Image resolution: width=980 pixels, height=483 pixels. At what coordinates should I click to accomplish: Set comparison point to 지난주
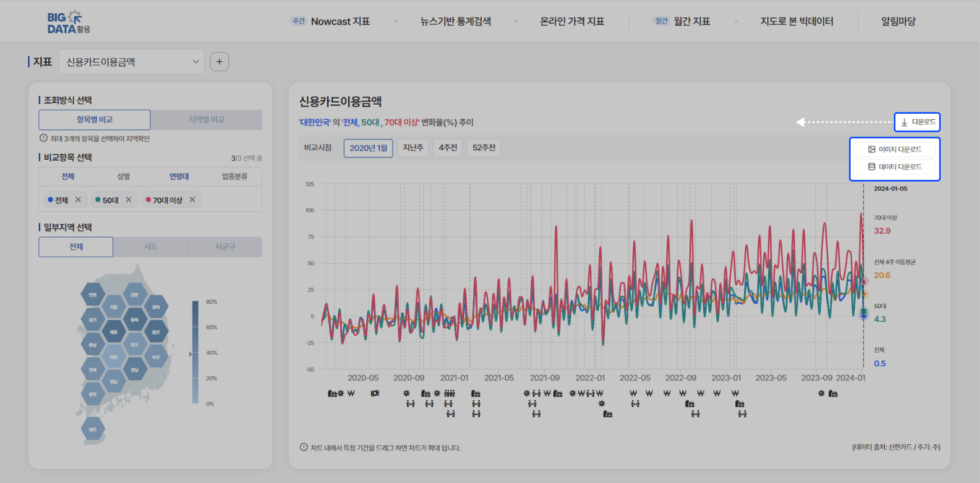tap(413, 148)
